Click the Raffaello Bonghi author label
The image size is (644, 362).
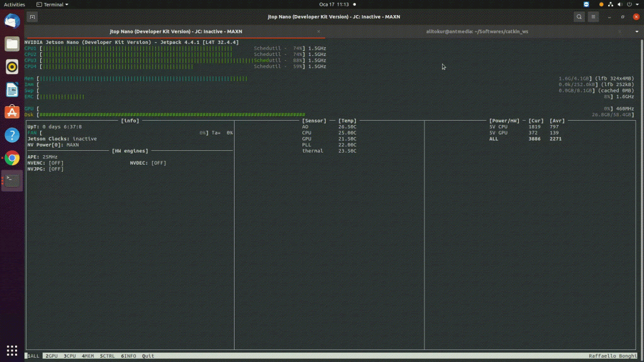pyautogui.click(x=613, y=356)
